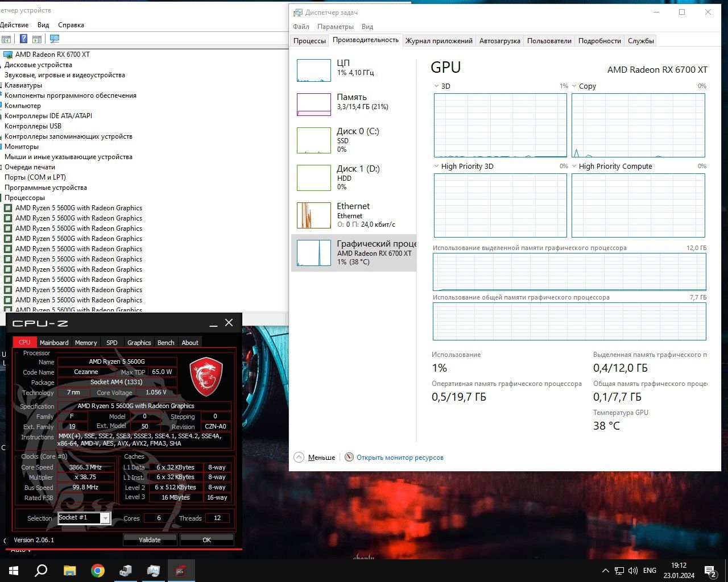Open the Справка menu in Device Manager
This screenshot has width=728, height=582.
tap(71, 25)
